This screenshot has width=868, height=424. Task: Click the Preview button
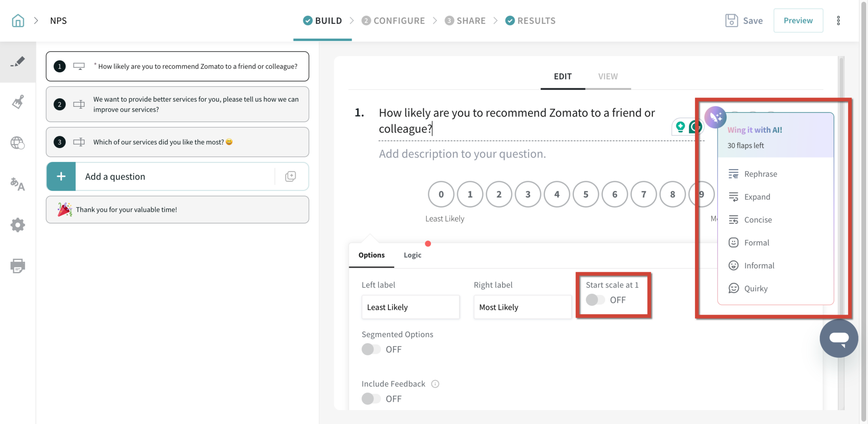[798, 20]
